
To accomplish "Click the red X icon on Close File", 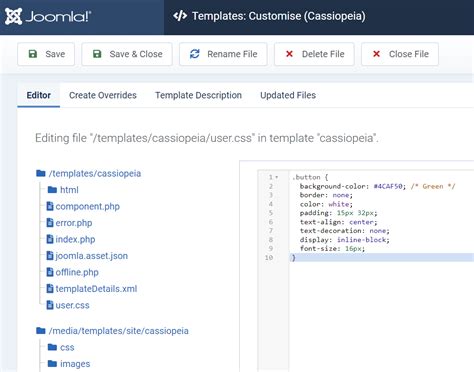I will tap(376, 54).
